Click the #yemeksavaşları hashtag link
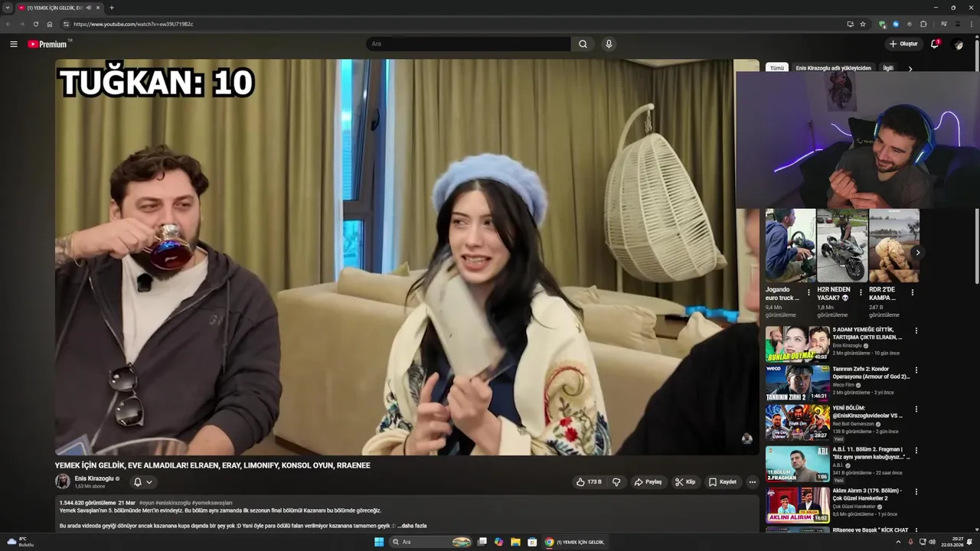This screenshot has width=980, height=551. [x=212, y=503]
